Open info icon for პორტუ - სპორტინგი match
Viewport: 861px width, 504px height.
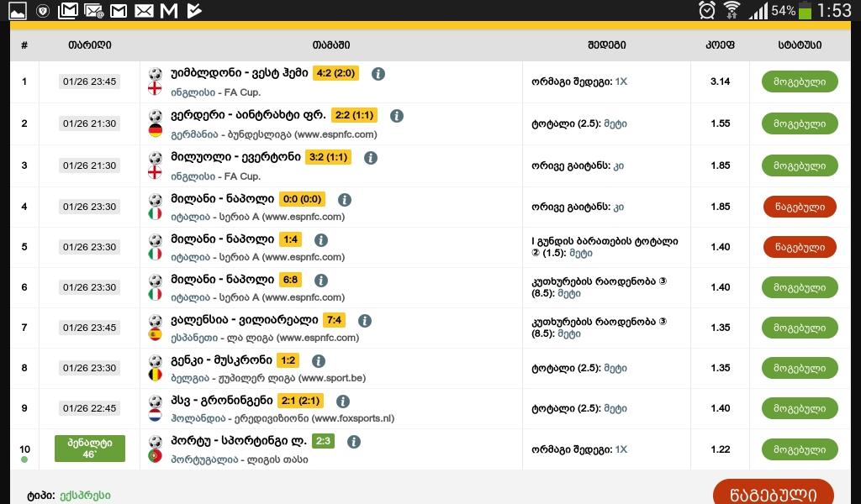click(354, 442)
